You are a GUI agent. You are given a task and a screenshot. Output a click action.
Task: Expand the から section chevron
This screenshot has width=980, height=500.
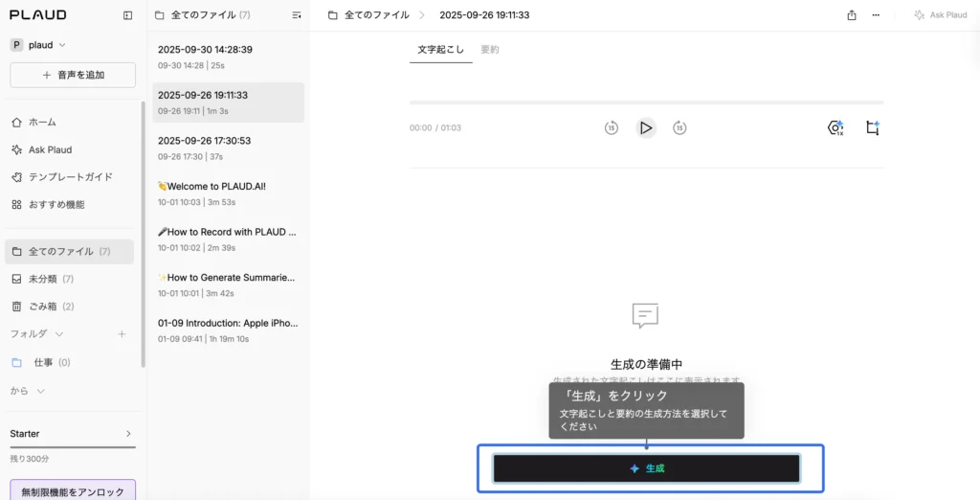point(41,391)
